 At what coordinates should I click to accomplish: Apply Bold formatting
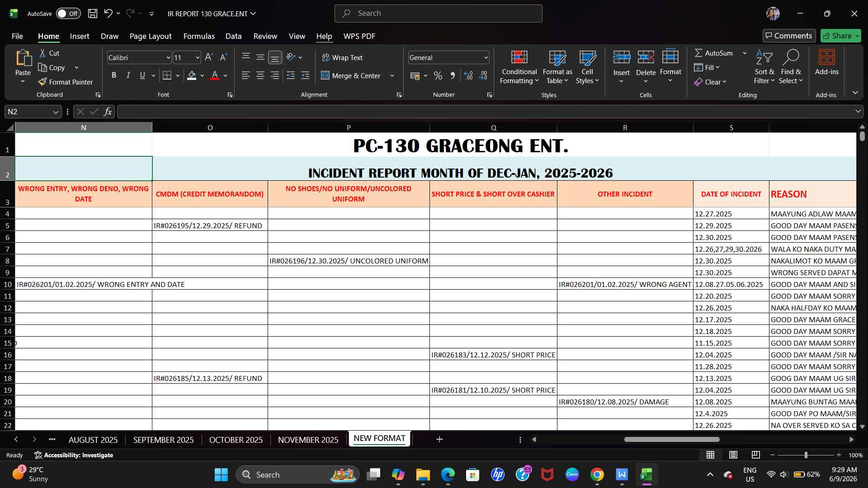click(x=114, y=75)
